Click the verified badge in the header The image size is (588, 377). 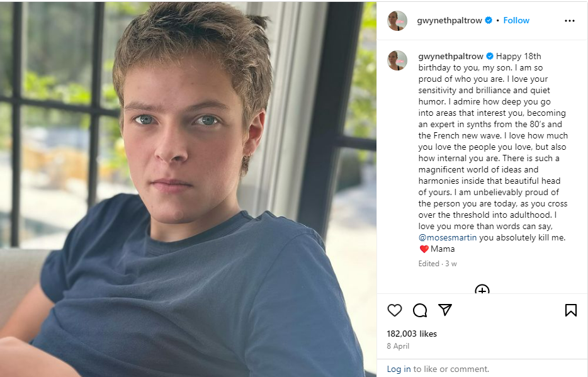coord(488,20)
